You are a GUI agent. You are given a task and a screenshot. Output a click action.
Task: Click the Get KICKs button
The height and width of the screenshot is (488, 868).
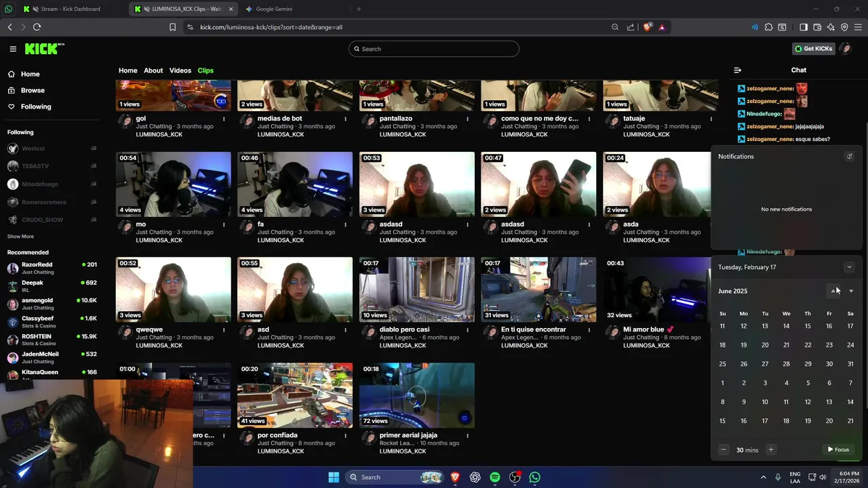click(812, 49)
